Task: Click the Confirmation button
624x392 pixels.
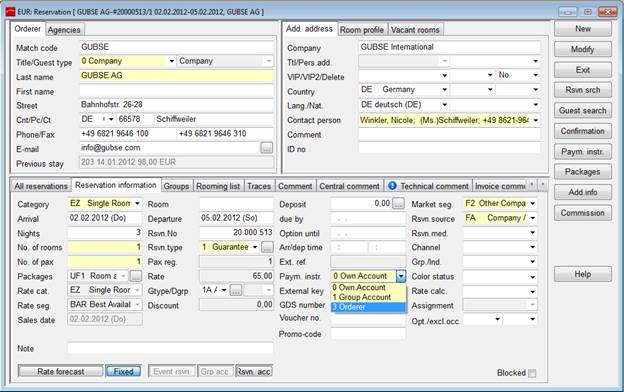Action: tap(583, 131)
